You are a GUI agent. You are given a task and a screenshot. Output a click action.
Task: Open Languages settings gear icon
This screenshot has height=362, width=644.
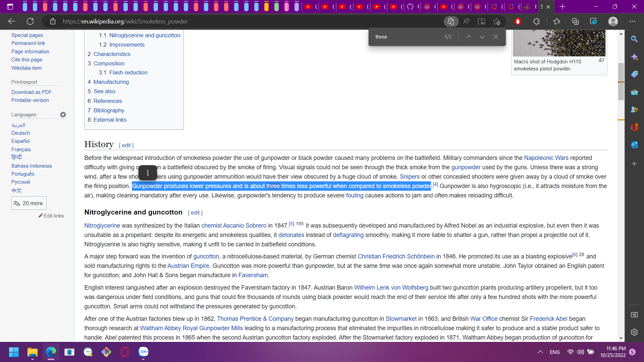pyautogui.click(x=63, y=115)
